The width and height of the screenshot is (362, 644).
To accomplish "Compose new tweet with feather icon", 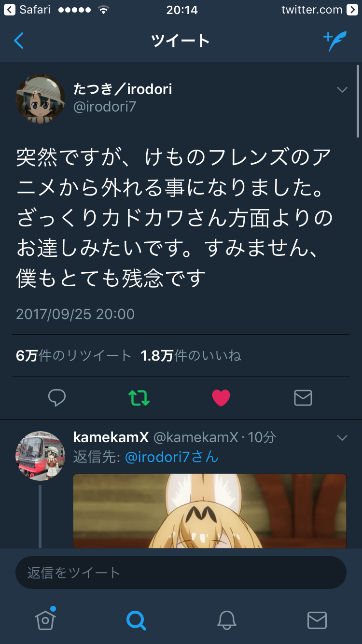I will pyautogui.click(x=335, y=41).
